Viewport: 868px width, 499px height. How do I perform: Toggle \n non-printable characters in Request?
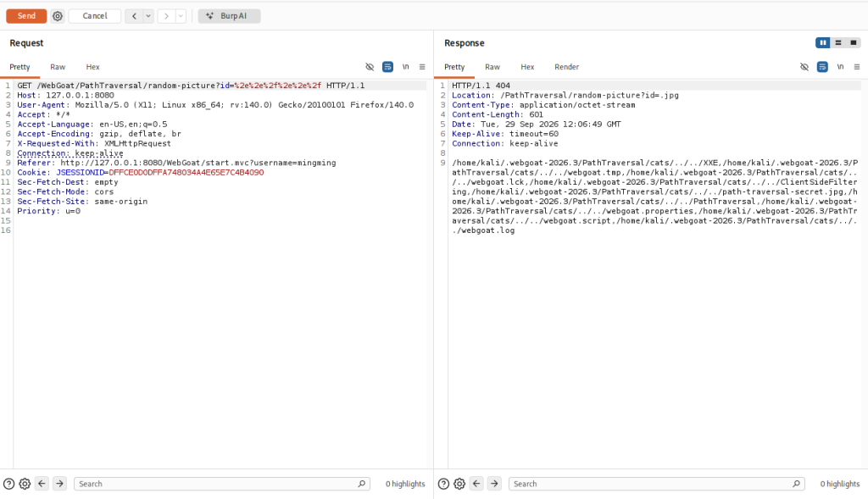pos(406,67)
